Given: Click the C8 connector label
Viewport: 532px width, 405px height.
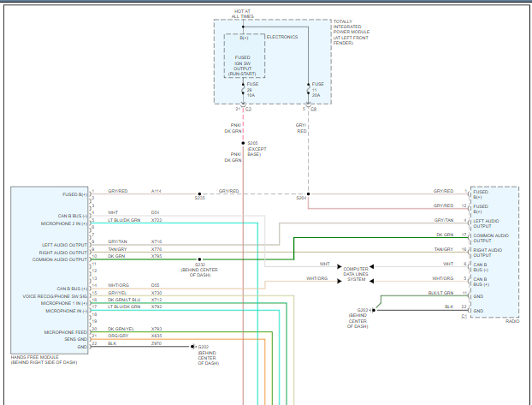Looking at the screenshot, I should pyautogui.click(x=312, y=110).
